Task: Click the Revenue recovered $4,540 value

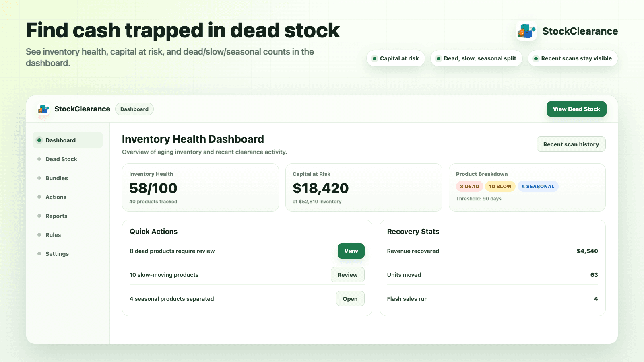Action: tap(587, 251)
